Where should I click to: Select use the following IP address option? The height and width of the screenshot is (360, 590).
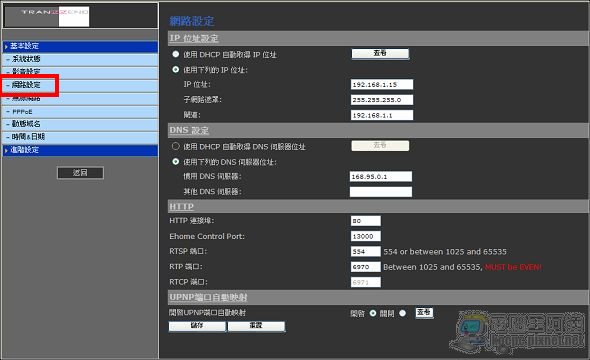[x=176, y=70]
